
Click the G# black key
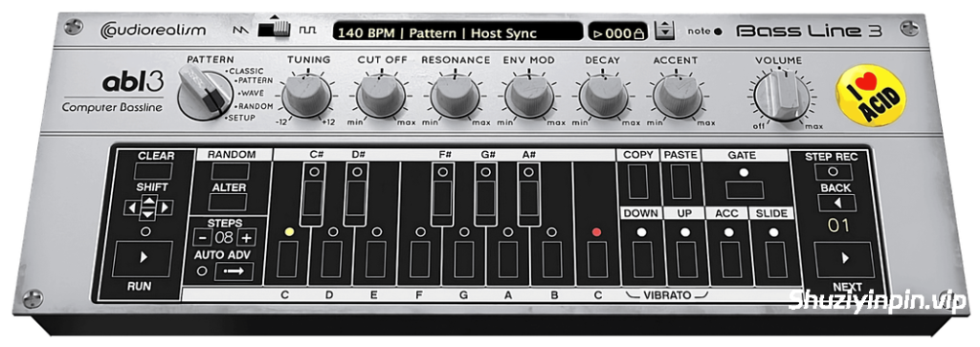point(485,199)
